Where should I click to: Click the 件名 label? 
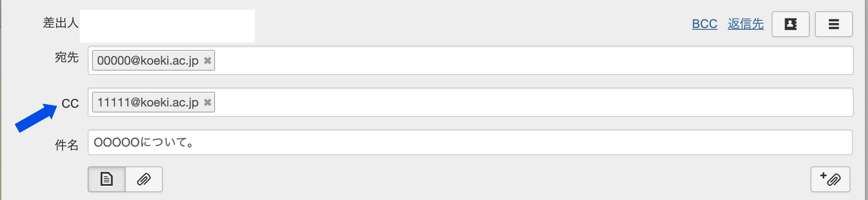(x=67, y=145)
